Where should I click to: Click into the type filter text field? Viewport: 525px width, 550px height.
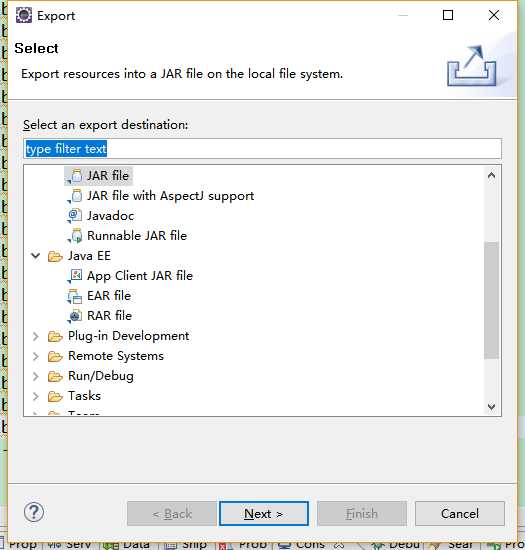pos(262,149)
